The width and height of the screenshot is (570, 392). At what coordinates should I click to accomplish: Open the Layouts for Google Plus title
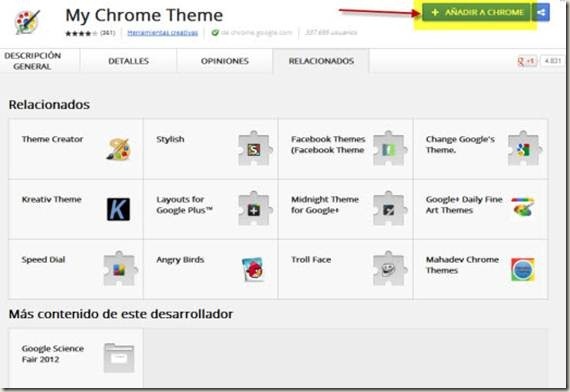click(x=184, y=205)
